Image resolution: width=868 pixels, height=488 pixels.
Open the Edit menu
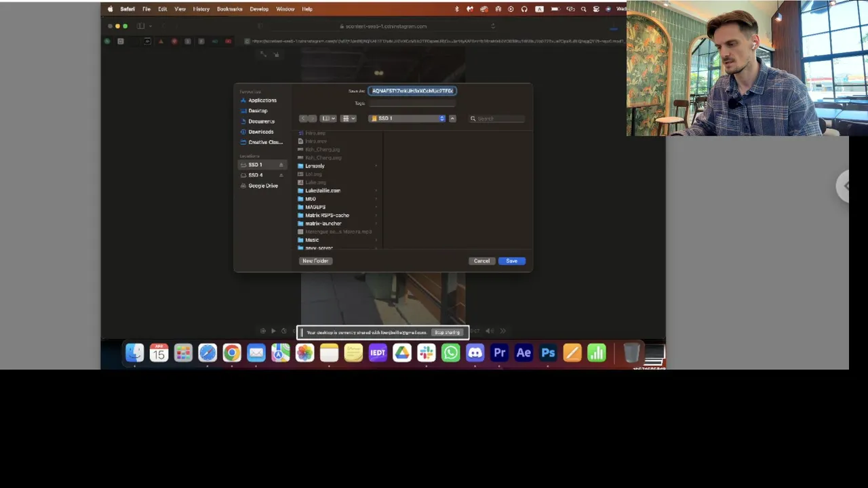(163, 9)
